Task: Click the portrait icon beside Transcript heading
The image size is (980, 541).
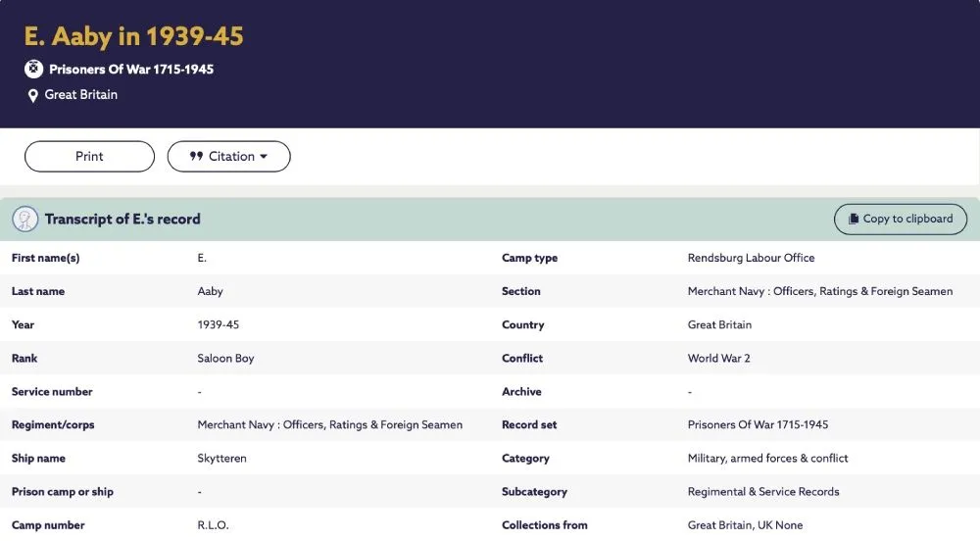Action: 25,220
